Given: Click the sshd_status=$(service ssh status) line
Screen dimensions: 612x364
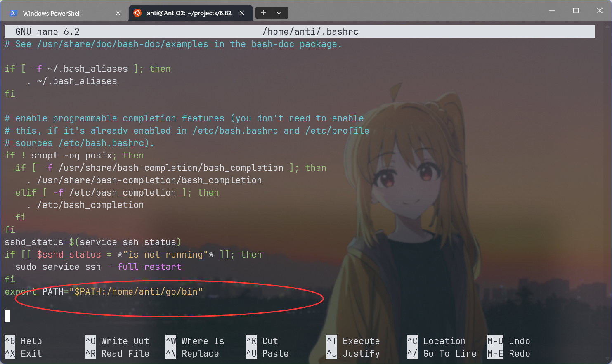Looking at the screenshot, I should click(93, 242).
